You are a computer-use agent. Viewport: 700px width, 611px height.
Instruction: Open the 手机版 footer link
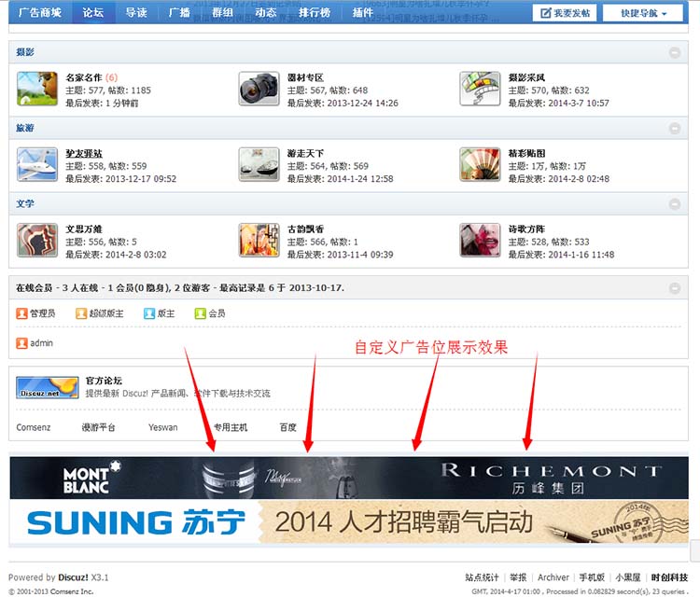[x=592, y=577]
